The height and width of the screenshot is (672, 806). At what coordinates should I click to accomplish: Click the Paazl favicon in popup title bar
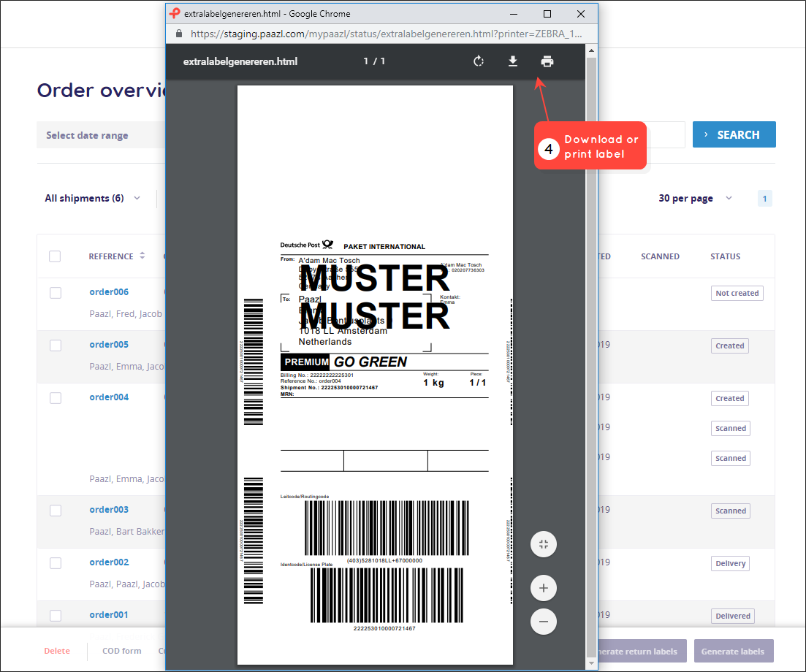pyautogui.click(x=175, y=14)
